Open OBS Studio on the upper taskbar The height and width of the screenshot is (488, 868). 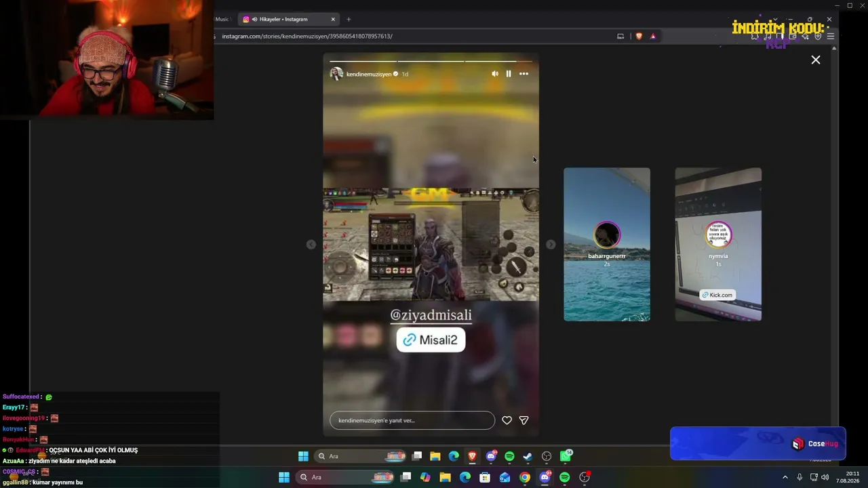[x=547, y=456]
